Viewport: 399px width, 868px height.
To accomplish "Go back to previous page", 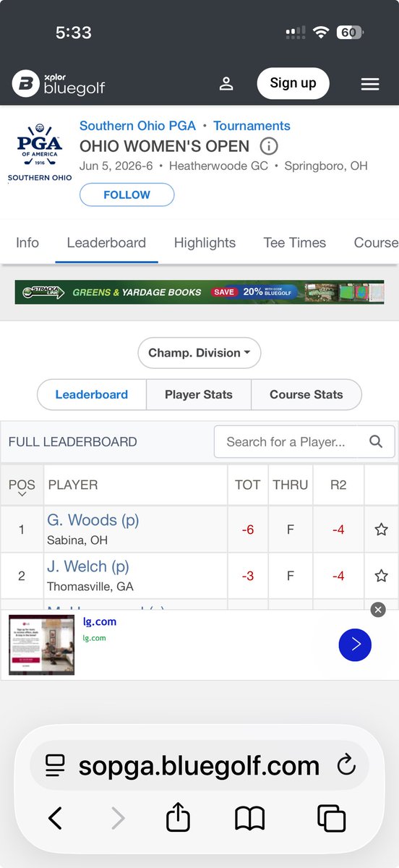I will pyautogui.click(x=56, y=818).
